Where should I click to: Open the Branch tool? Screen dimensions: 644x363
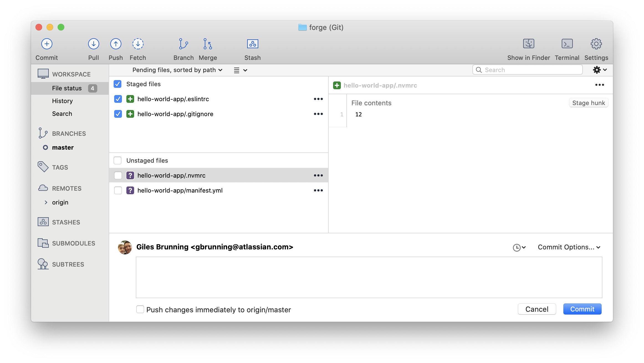point(183,44)
